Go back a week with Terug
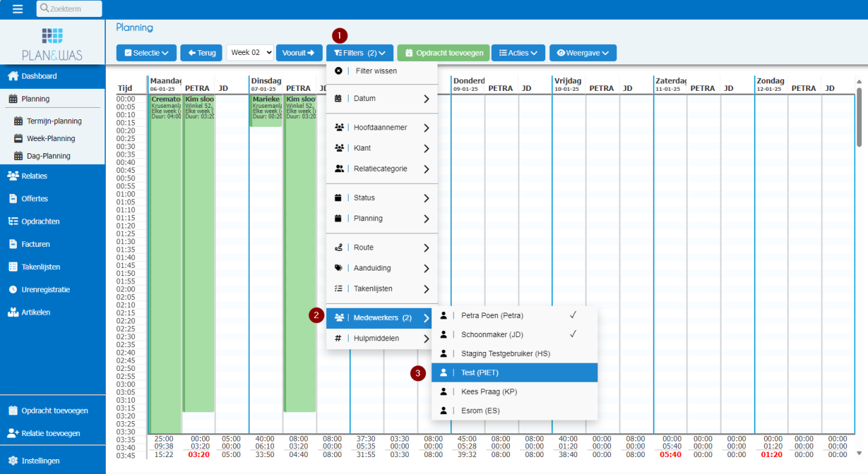The width and height of the screenshot is (868, 474). 201,53
